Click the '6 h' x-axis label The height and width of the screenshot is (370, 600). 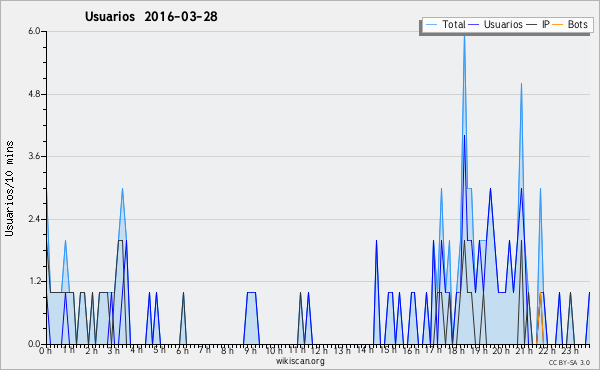tap(182, 350)
